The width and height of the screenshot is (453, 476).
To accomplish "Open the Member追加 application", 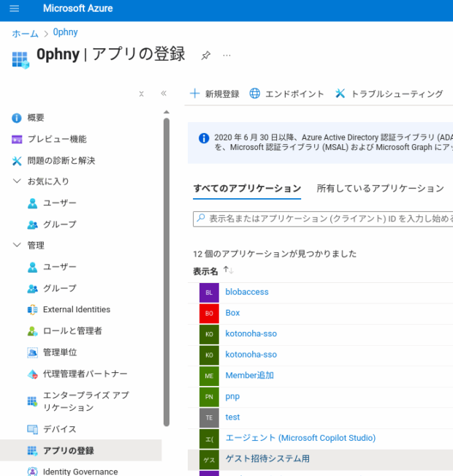I will pyautogui.click(x=250, y=376).
